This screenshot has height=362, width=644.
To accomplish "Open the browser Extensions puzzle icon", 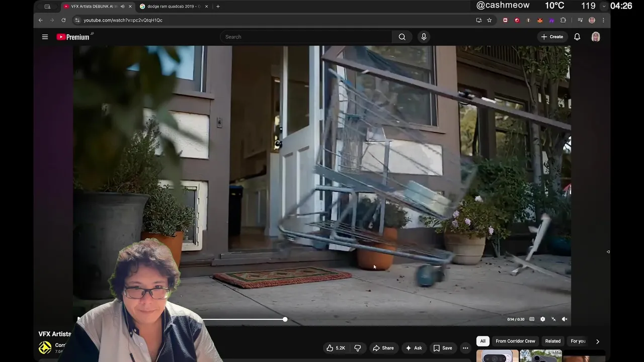I will (563, 20).
